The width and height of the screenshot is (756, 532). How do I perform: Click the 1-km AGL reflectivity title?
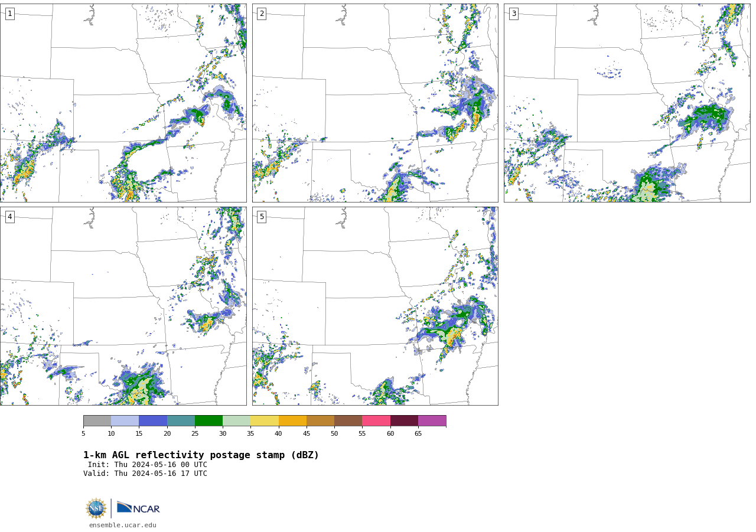click(201, 455)
